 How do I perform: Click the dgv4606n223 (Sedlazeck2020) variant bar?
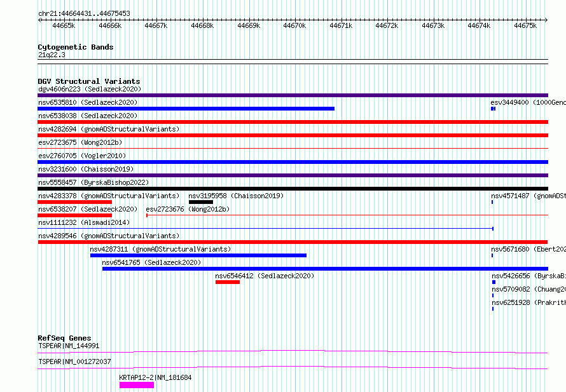coord(293,95)
